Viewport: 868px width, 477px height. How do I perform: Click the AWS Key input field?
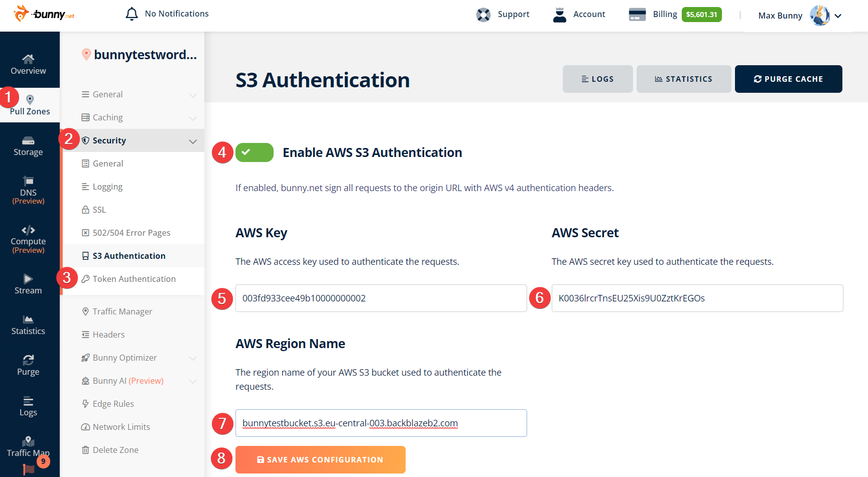pyautogui.click(x=381, y=298)
